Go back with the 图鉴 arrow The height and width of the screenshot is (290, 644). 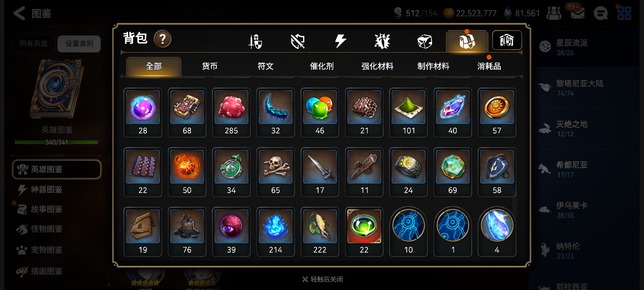click(32, 13)
